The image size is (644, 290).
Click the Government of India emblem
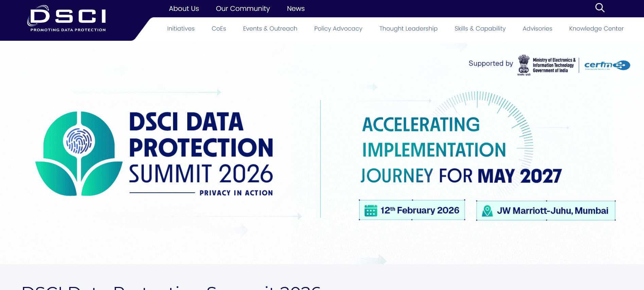[524, 65]
